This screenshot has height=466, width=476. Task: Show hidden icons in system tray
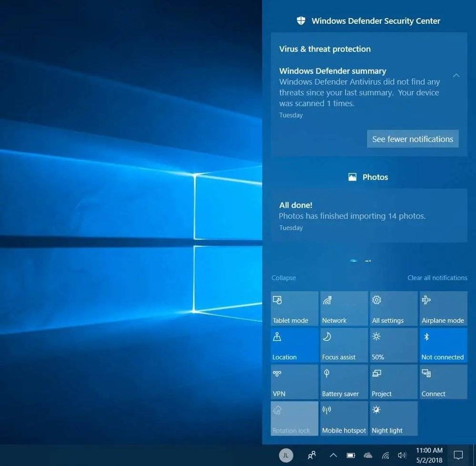pyautogui.click(x=333, y=455)
